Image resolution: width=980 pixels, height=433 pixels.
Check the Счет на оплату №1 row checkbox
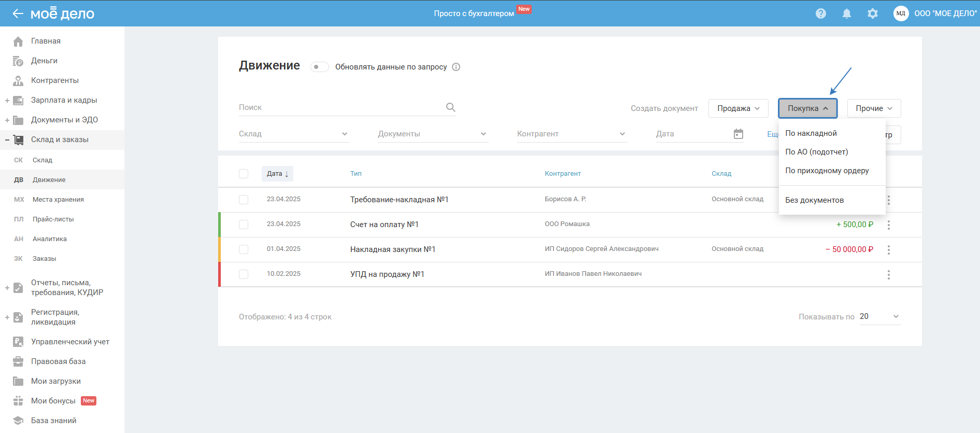tap(244, 225)
